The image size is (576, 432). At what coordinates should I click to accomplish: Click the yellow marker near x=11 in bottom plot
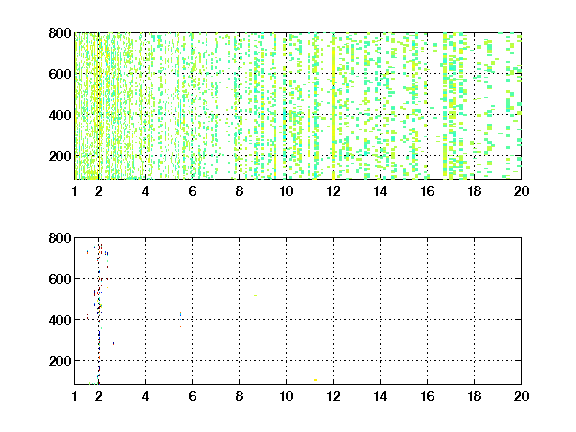316,380
